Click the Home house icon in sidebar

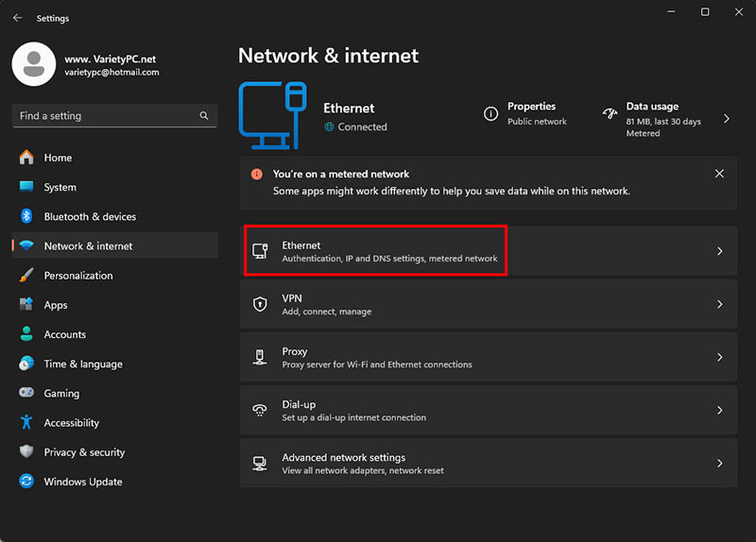pos(26,158)
